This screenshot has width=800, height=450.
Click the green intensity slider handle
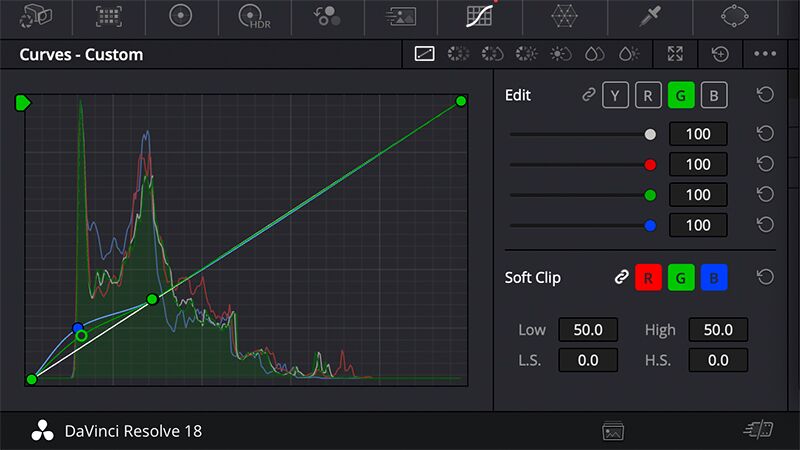[651, 195]
